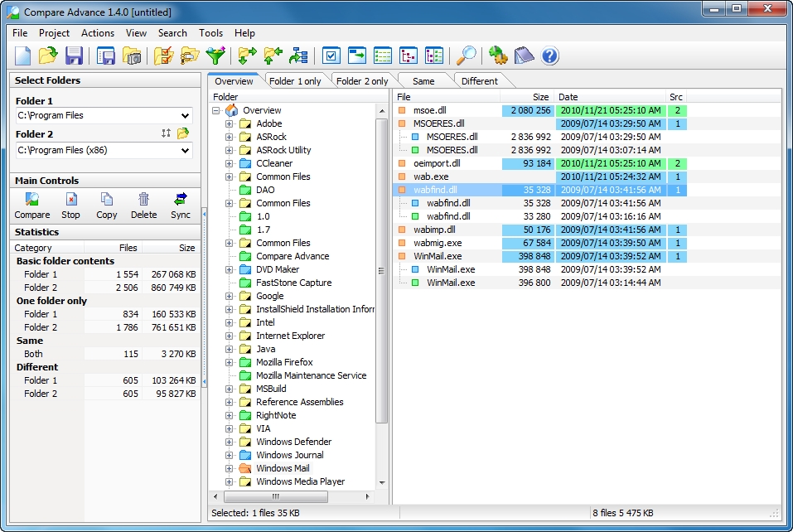Switch to the Folder 2 only tab

click(362, 81)
